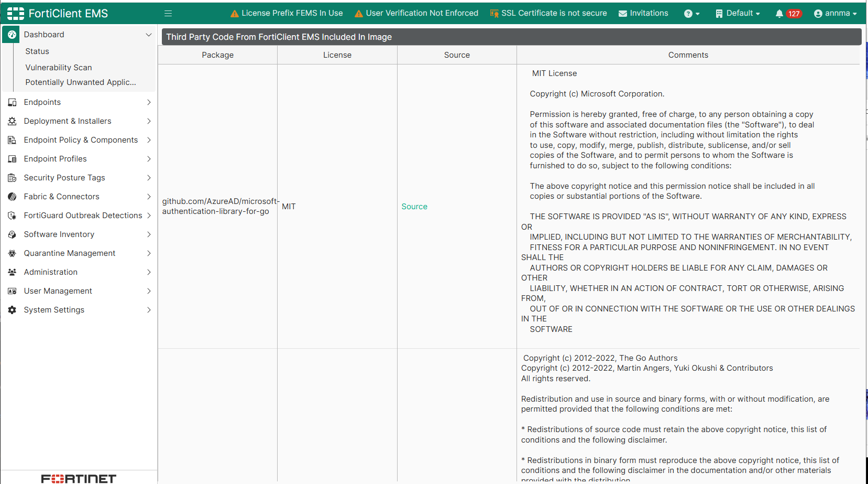This screenshot has height=484, width=868.
Task: Expand the Endpoint Profiles chevron
Action: pos(149,159)
